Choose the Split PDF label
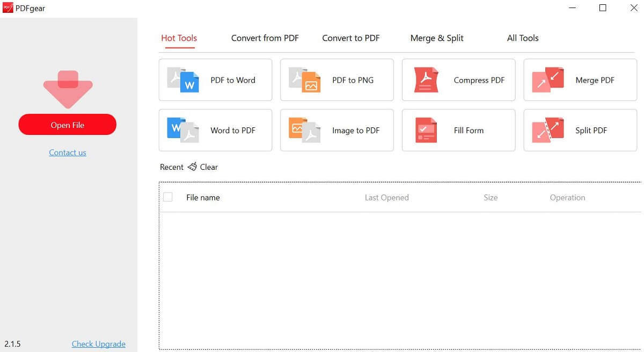The height and width of the screenshot is (352, 644). (591, 130)
